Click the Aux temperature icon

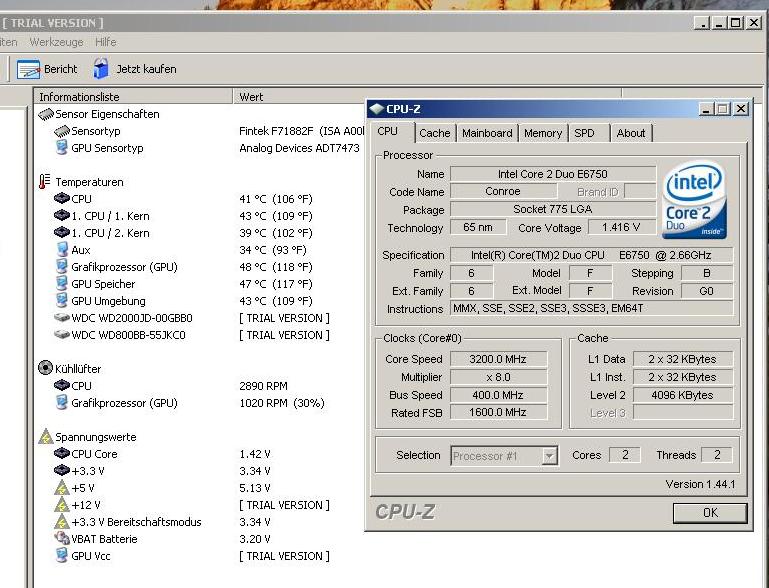coord(62,250)
